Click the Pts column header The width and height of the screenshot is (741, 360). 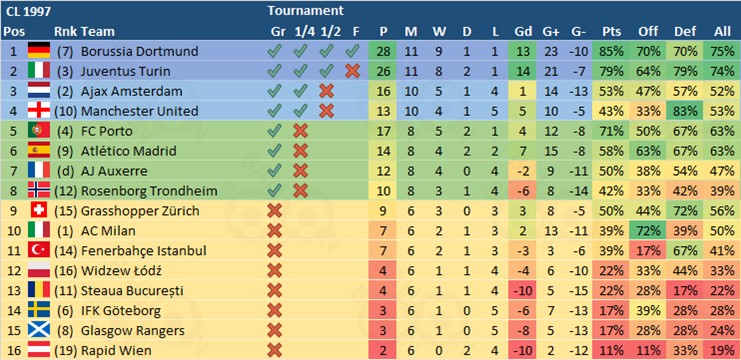click(612, 32)
